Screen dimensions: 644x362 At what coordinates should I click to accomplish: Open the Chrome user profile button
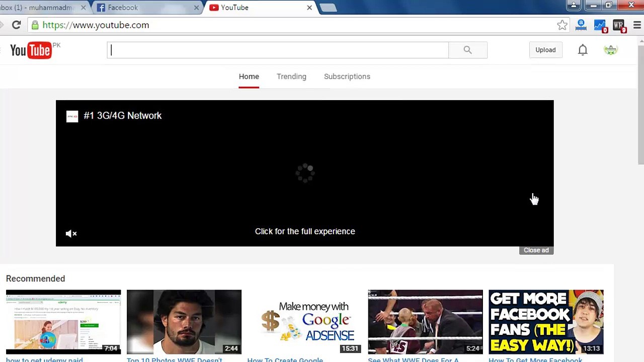tap(574, 5)
